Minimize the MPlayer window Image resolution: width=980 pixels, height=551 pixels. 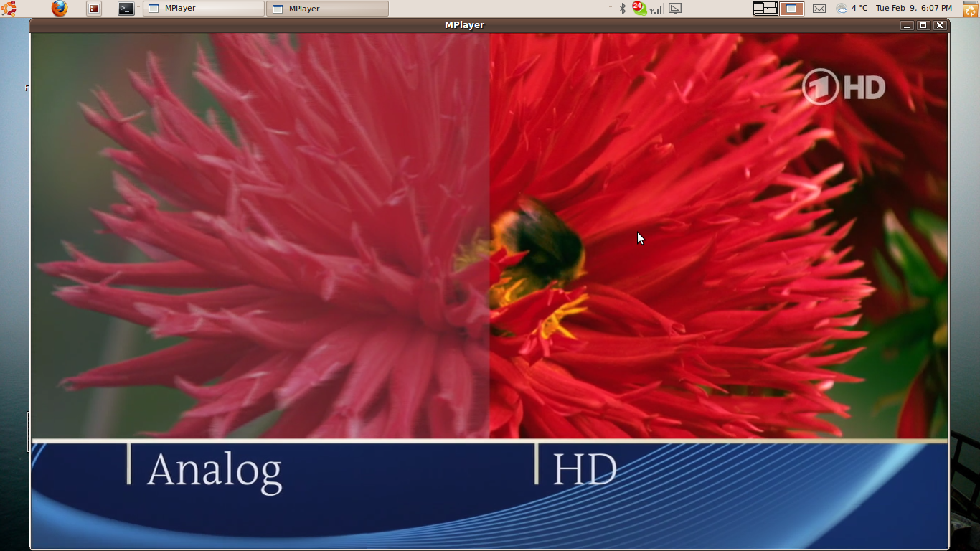coord(907,25)
